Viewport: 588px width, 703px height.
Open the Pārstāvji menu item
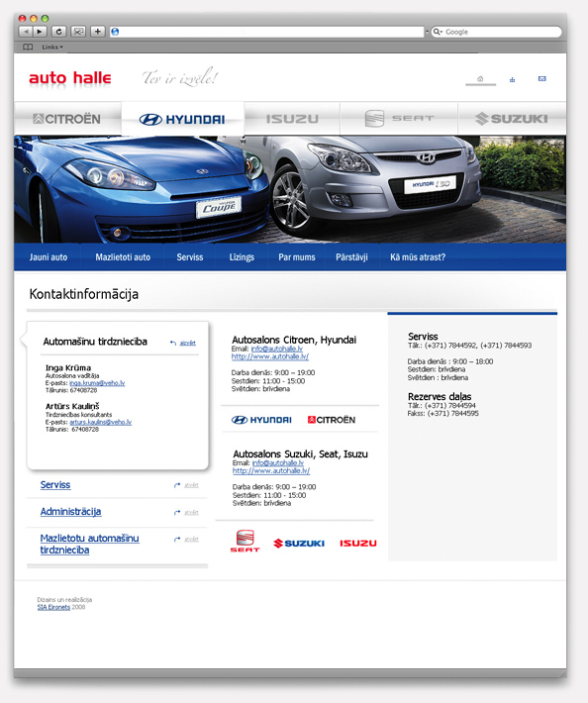(351, 257)
